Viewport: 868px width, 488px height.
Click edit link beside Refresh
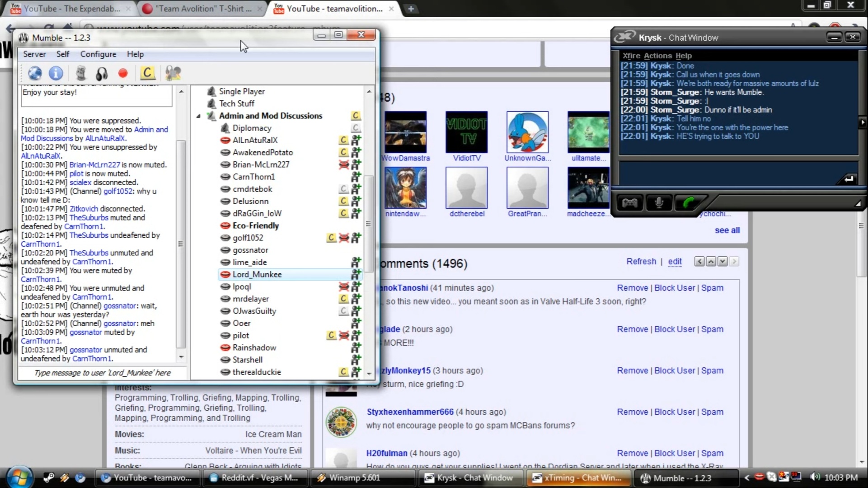point(675,262)
